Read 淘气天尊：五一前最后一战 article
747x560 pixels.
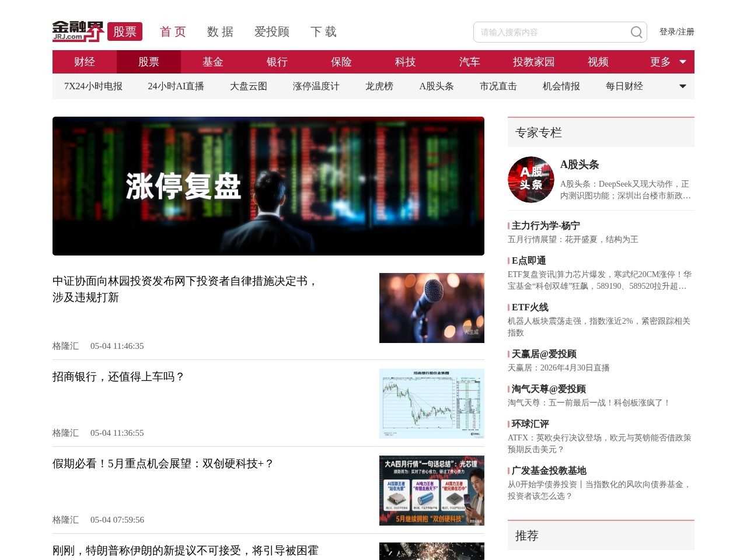tap(589, 403)
